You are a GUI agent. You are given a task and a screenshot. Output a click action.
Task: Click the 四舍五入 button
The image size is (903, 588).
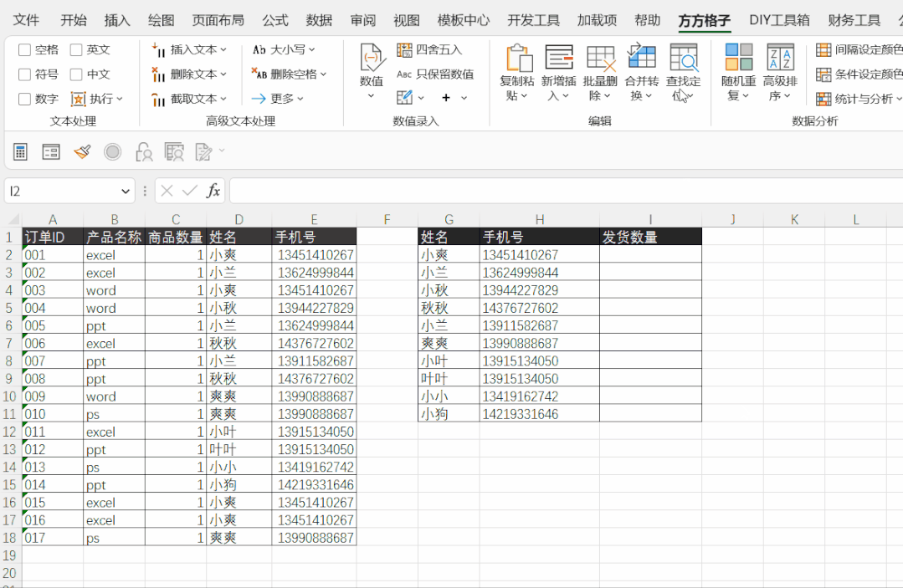(430, 50)
